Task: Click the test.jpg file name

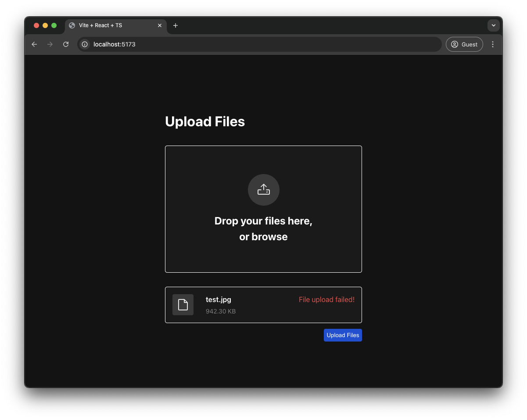Action: click(219, 300)
